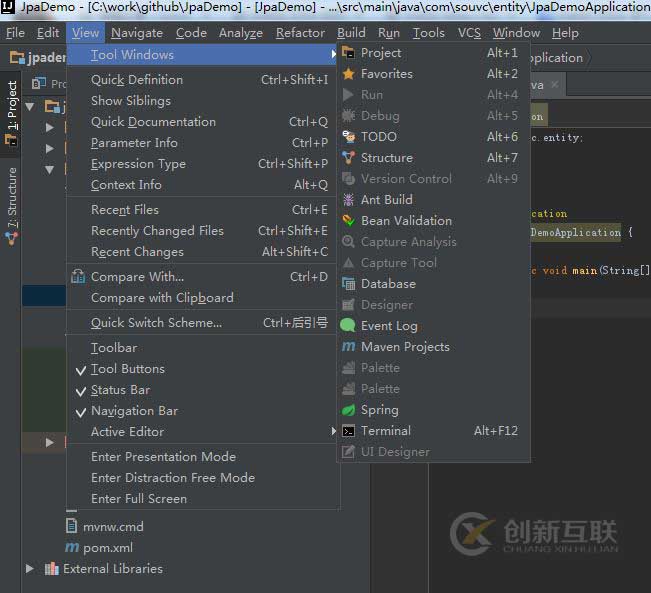The image size is (651, 593).
Task: Click the TODO icon in submenu
Action: tap(348, 137)
